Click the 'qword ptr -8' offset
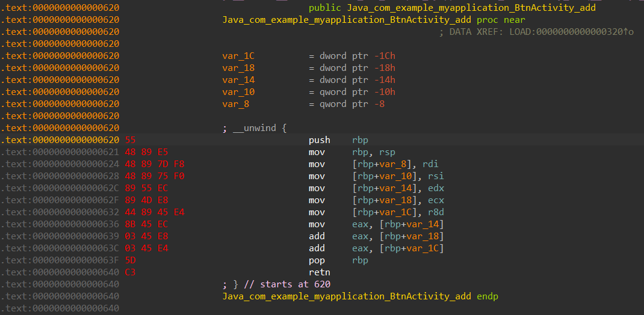The image size is (644, 315). coord(352,104)
